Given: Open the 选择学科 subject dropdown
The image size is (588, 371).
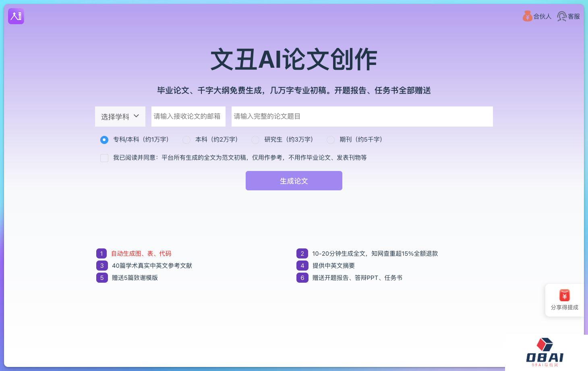Looking at the screenshot, I should (x=120, y=116).
